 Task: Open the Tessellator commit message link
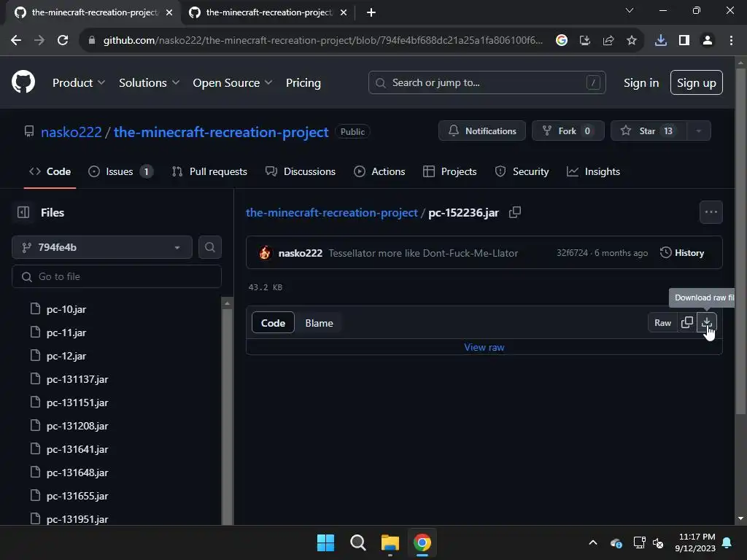pos(423,253)
